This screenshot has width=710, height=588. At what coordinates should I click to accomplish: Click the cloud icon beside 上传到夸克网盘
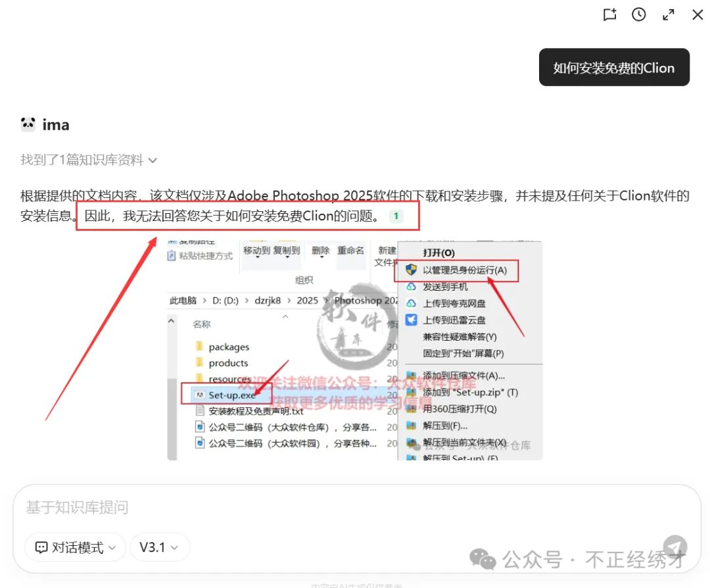click(411, 303)
